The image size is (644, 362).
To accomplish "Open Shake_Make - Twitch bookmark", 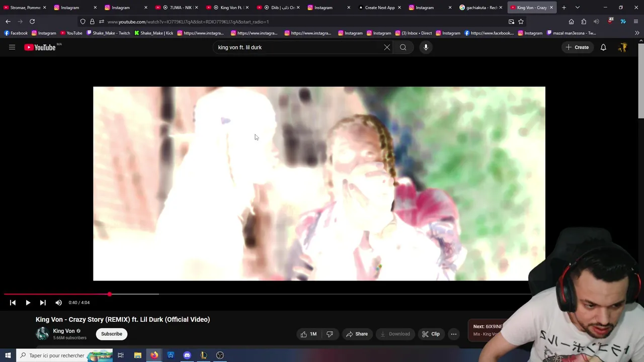I will [x=108, y=33].
